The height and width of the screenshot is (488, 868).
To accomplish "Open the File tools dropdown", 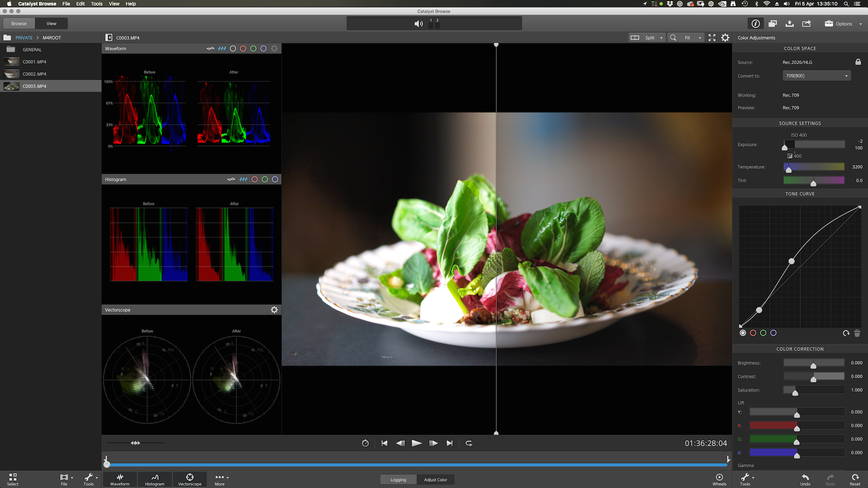I will [66, 479].
